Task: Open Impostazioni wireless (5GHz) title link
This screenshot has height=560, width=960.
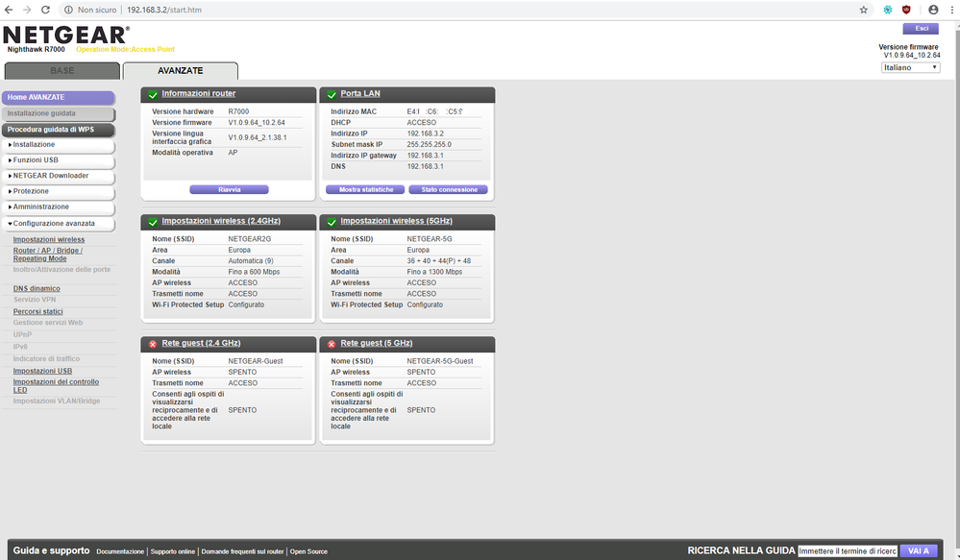Action: click(x=396, y=221)
